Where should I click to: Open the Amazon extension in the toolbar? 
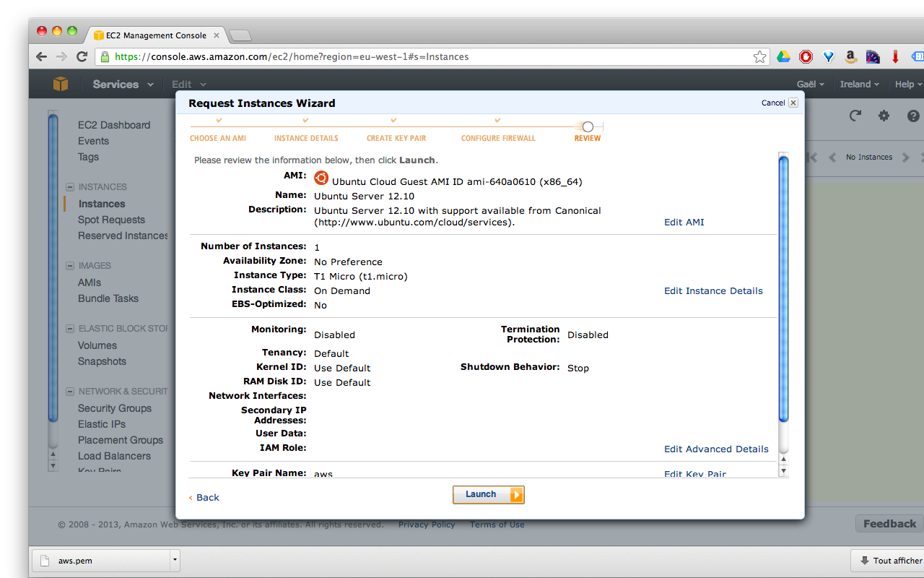pyautogui.click(x=850, y=56)
